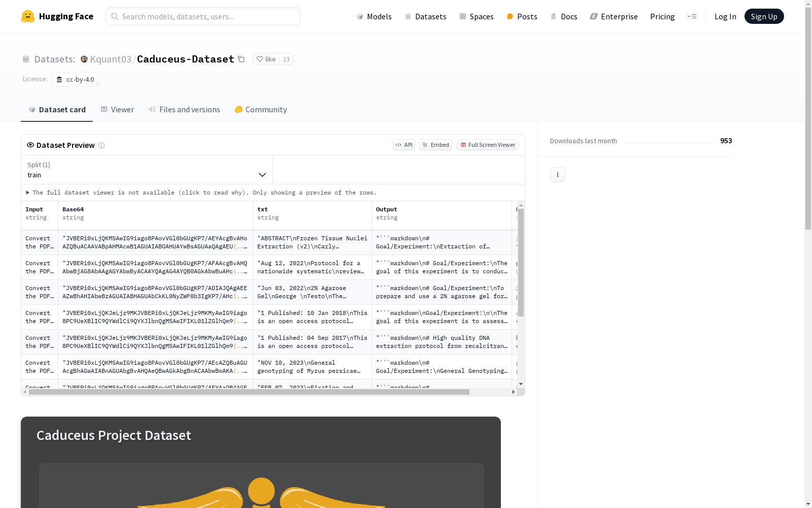
Task: Like the Caduceus-Dataset
Action: click(266, 59)
